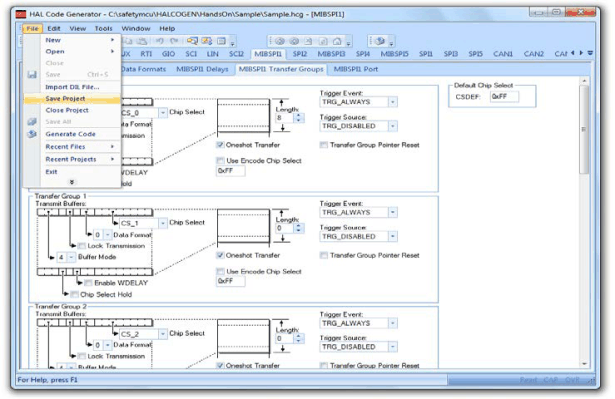
Task: Click the Home icon in the toolbar
Action: pyautogui.click(x=337, y=41)
